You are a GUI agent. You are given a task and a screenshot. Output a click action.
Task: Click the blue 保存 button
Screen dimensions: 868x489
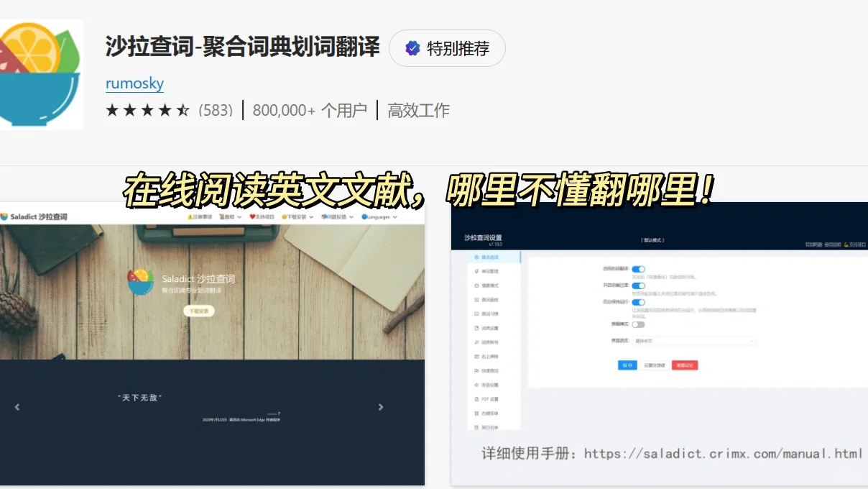coord(627,365)
